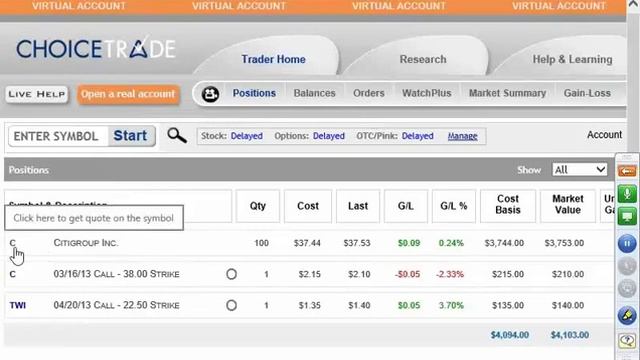Open the Show All dropdown
Screen dimensions: 640x360
tap(579, 169)
